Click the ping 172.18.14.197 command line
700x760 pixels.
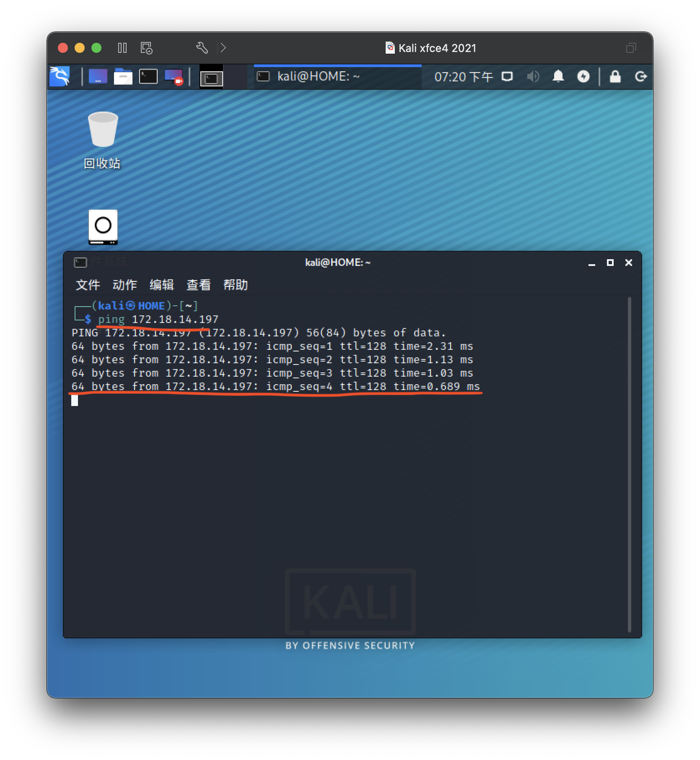[x=158, y=320]
